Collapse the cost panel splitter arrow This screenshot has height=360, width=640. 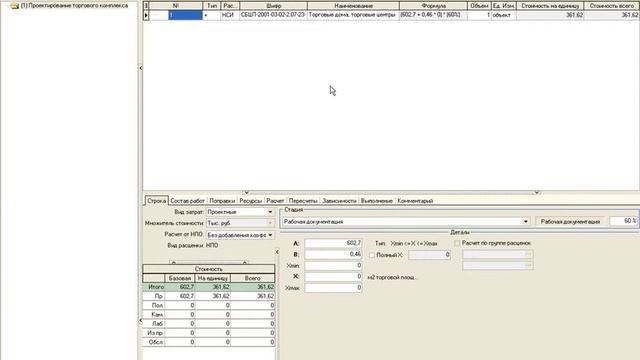pyautogui.click(x=277, y=252)
